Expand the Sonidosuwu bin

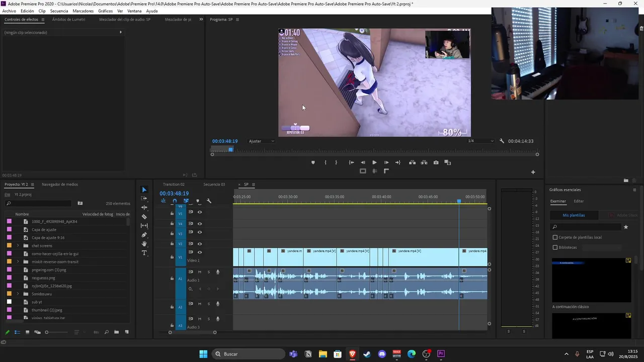[x=18, y=294]
